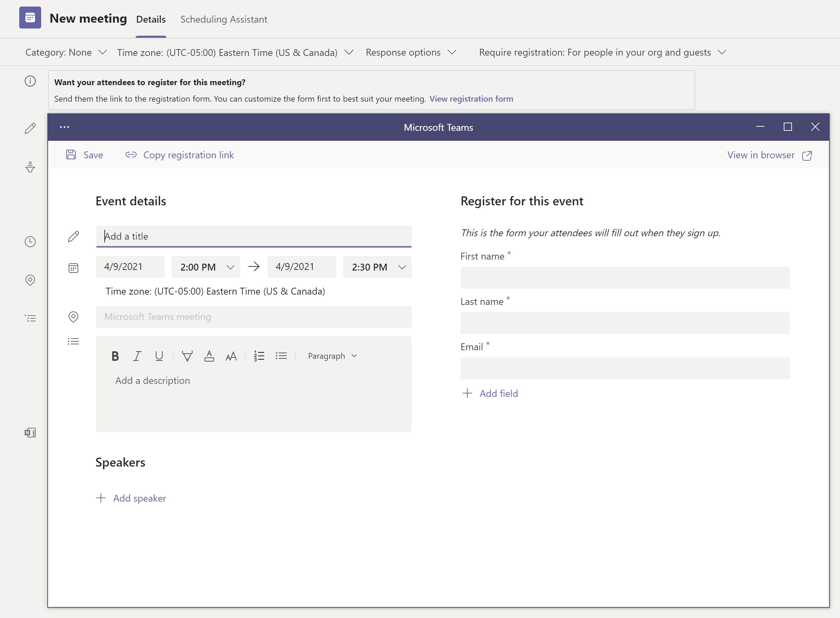Toggle bold formatting in the description editor
The image size is (840, 618).
coord(115,356)
